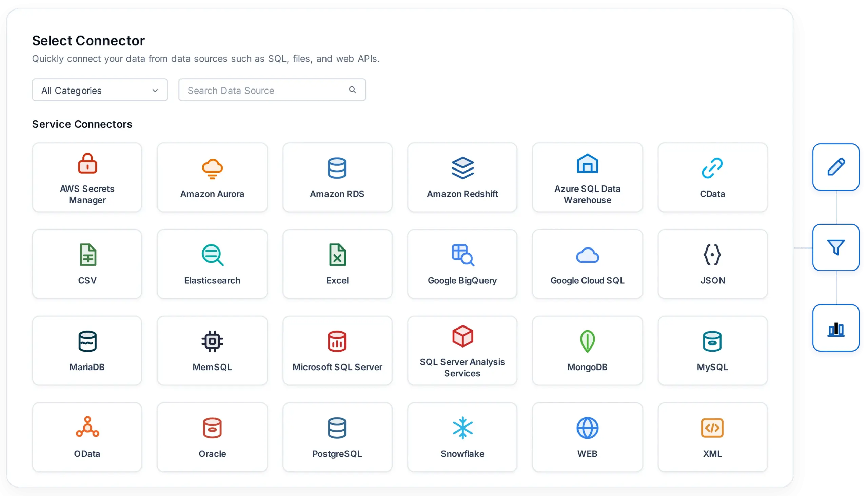Screen dimensions: 868x496
Task: Click the 'CData' label
Action: click(x=712, y=194)
